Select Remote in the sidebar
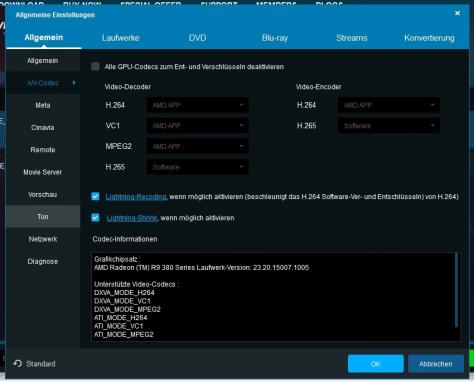Viewport: 474px width, 382px height. pyautogui.click(x=43, y=150)
